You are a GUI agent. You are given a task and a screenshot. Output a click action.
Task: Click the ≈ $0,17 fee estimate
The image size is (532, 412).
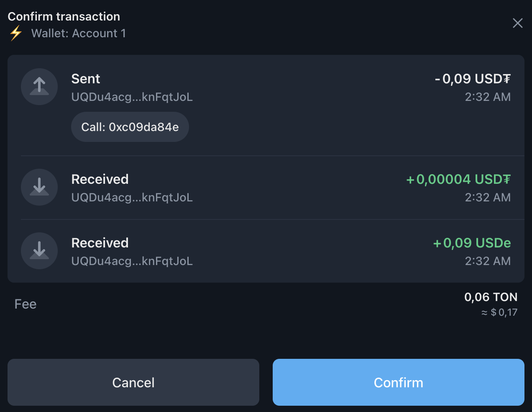coord(499,312)
